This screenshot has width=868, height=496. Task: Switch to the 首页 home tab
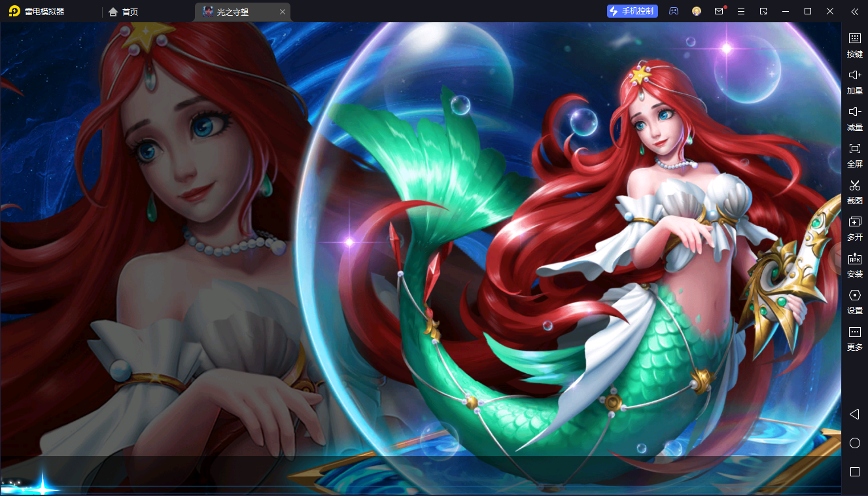click(123, 12)
